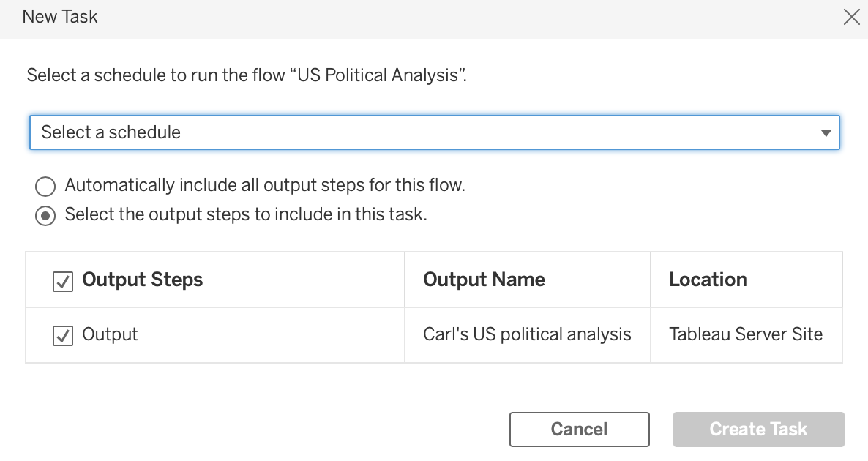
Task: Click the Location column header
Action: (708, 280)
